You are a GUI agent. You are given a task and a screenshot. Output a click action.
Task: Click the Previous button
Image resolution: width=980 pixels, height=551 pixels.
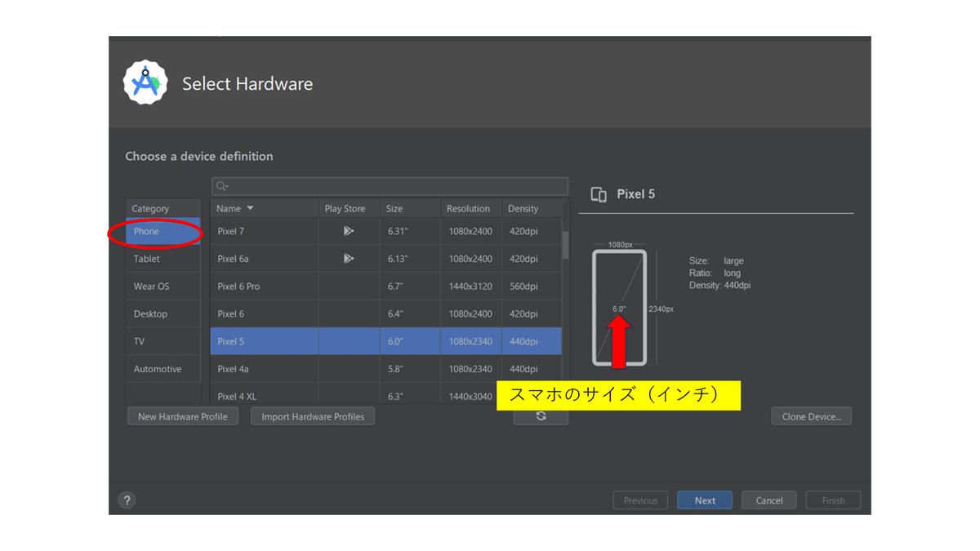tap(640, 500)
